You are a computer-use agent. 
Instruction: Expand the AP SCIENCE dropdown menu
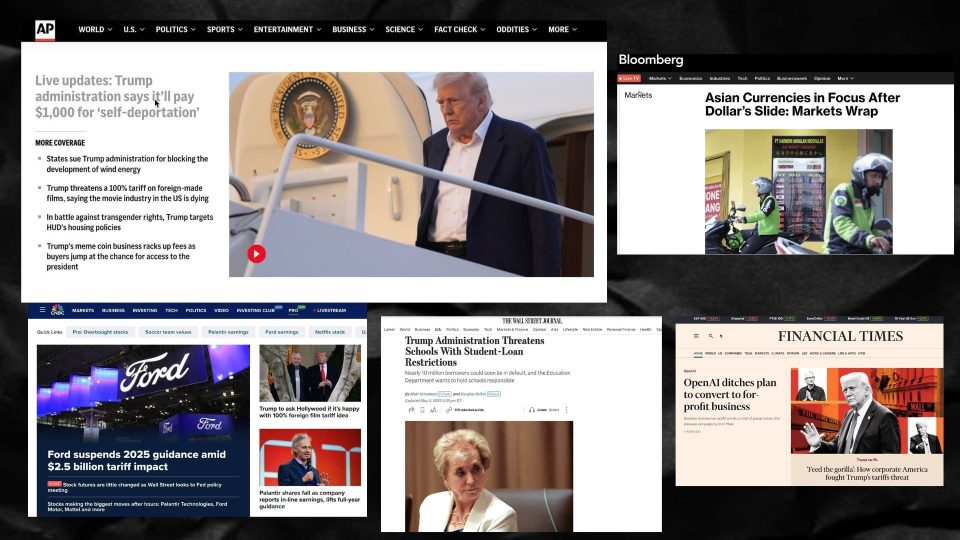[404, 29]
